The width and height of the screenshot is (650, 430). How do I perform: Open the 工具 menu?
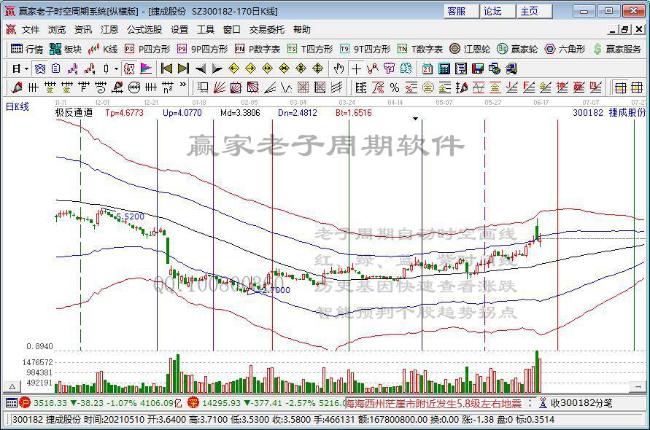point(205,30)
